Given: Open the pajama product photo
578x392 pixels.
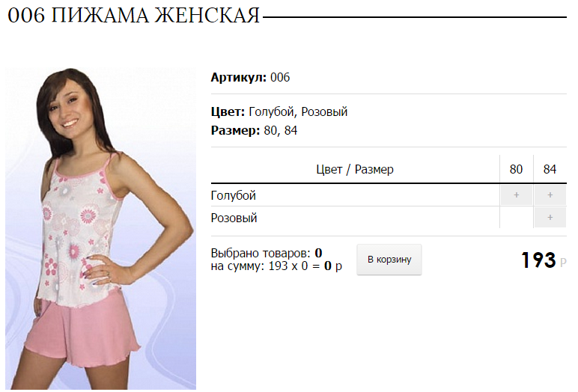Looking at the screenshot, I should click(x=100, y=228).
